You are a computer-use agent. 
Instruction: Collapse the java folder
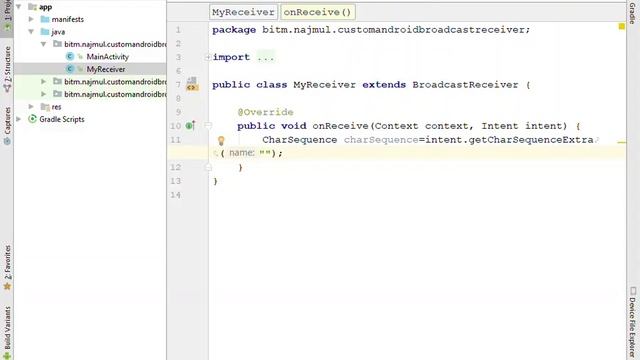[31, 31]
